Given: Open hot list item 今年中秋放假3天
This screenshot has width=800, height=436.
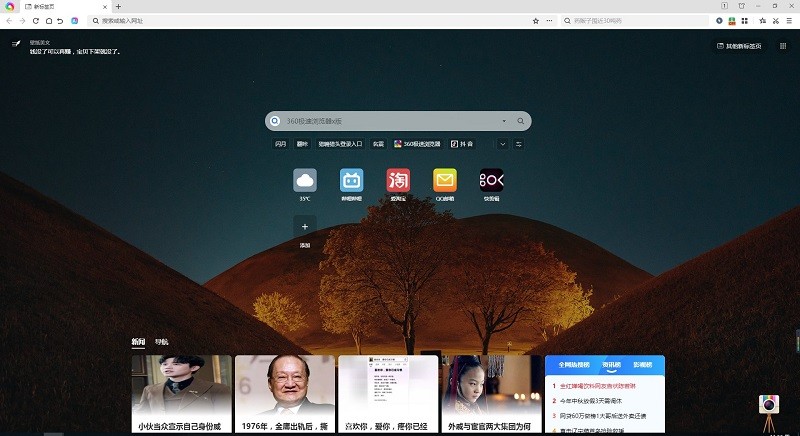Looking at the screenshot, I should 591,401.
